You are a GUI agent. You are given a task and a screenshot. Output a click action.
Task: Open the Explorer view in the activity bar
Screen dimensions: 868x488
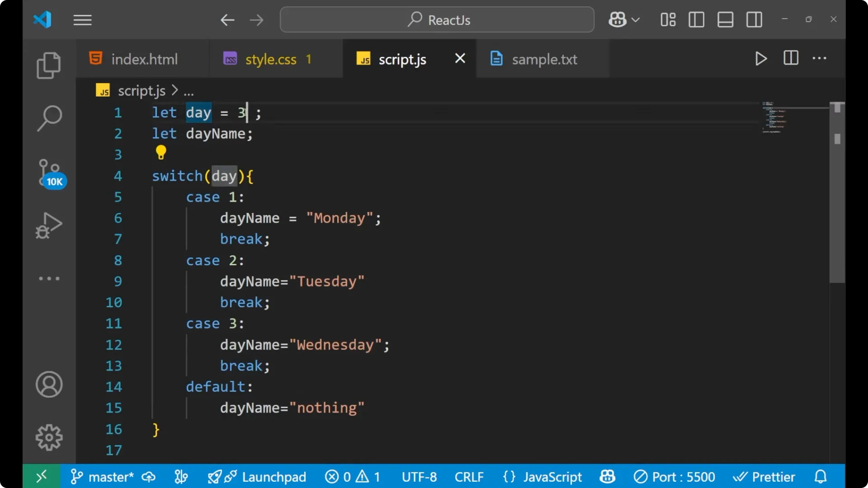(x=48, y=66)
